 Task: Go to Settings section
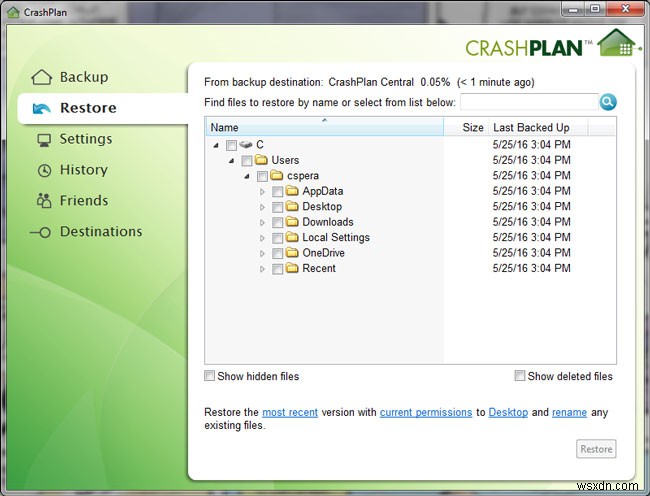point(86,139)
